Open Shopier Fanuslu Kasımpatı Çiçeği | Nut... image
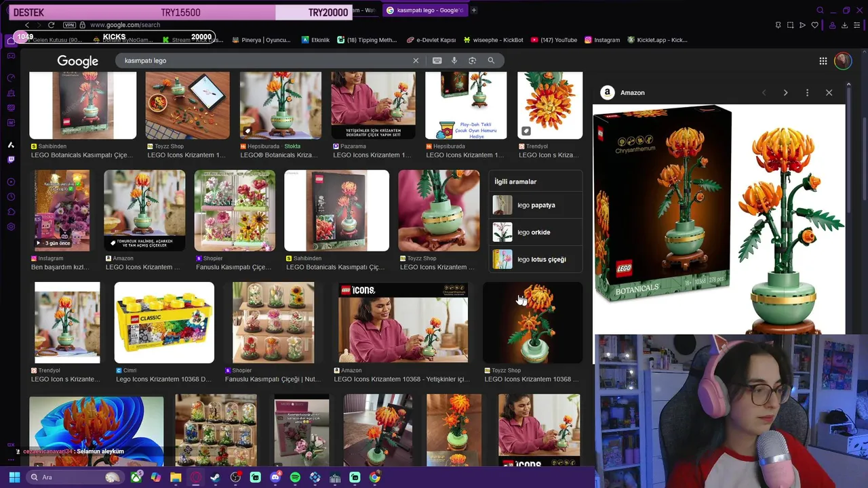The image size is (868, 488). tap(273, 323)
